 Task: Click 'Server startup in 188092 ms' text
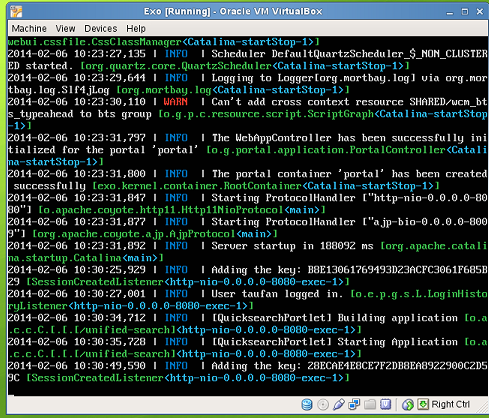click(x=292, y=246)
